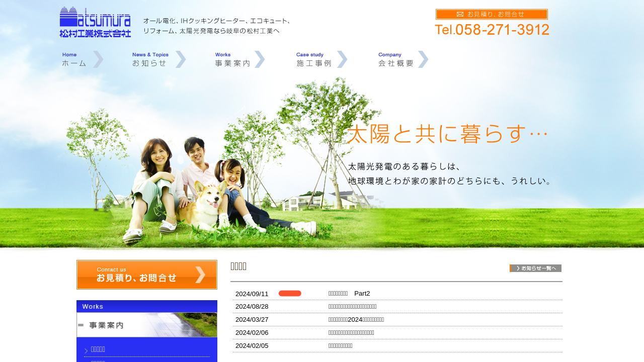Click the envelope icon in the header inquiry button
Image resolution: width=644 pixels, height=362 pixels.
[x=460, y=15]
